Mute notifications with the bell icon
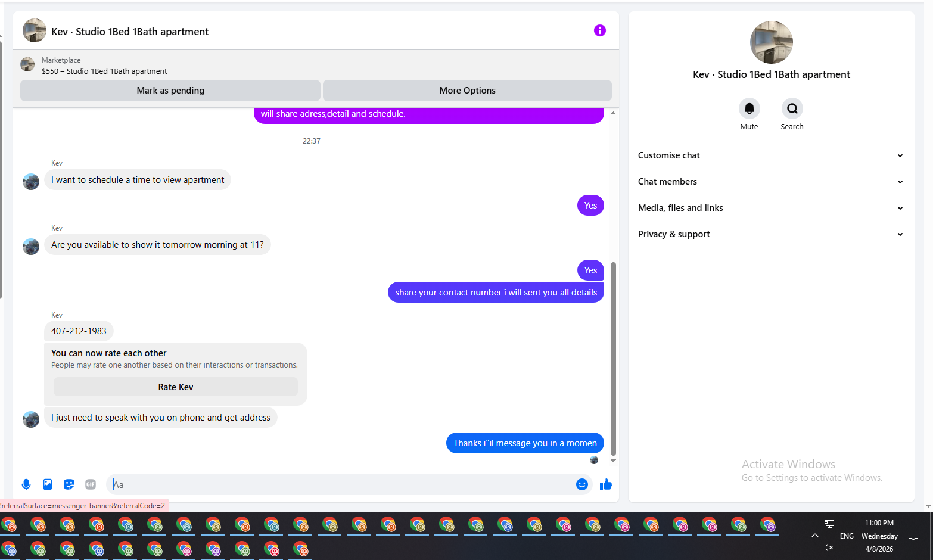This screenshot has width=933, height=560. [749, 108]
